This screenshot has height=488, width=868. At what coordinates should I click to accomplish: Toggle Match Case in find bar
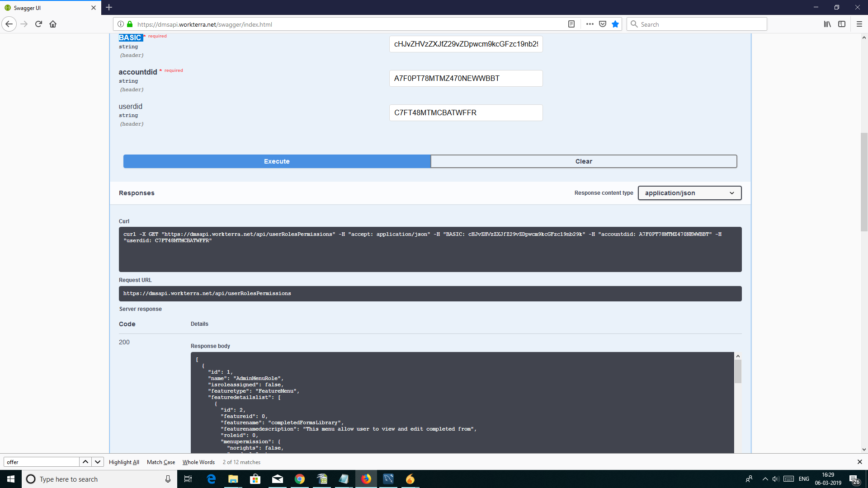click(161, 462)
